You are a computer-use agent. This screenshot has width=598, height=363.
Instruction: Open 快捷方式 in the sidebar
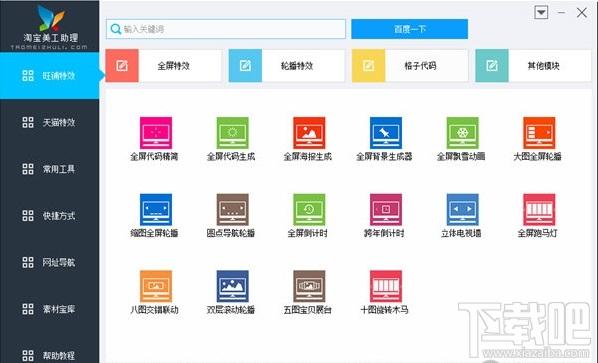point(50,216)
